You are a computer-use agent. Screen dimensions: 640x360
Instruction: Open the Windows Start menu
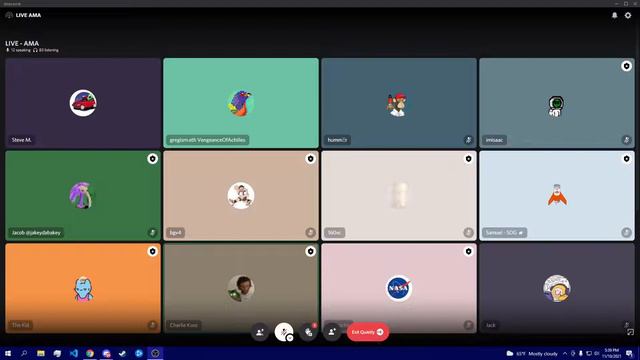click(x=8, y=353)
